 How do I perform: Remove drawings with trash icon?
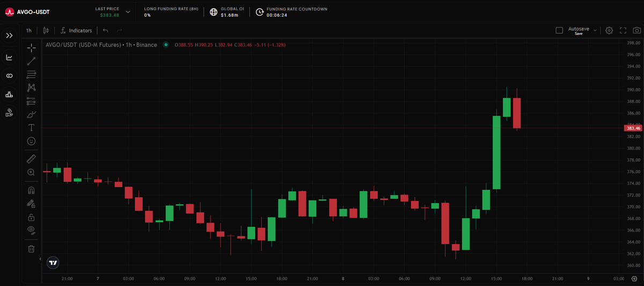31,248
